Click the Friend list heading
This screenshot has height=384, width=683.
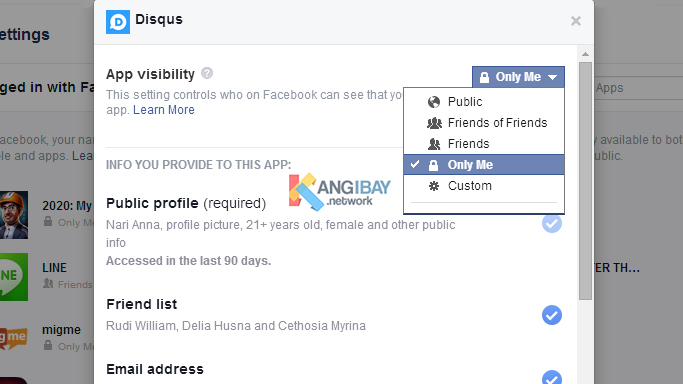tap(142, 304)
